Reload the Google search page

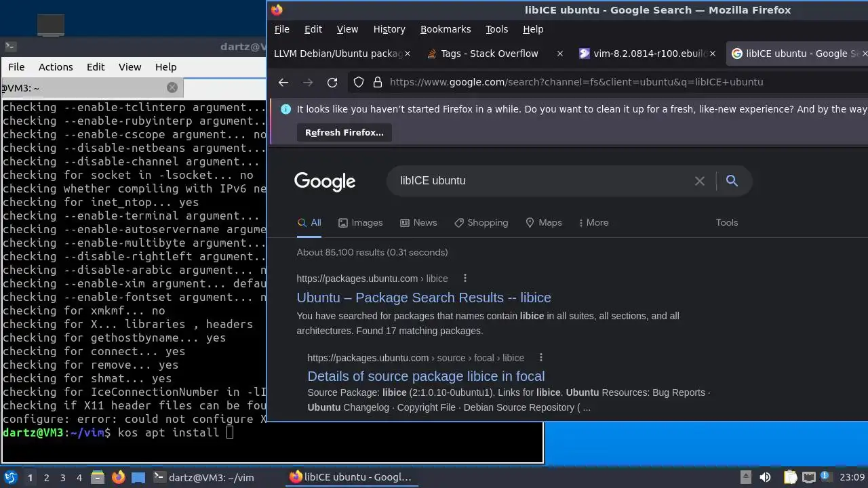pyautogui.click(x=332, y=82)
